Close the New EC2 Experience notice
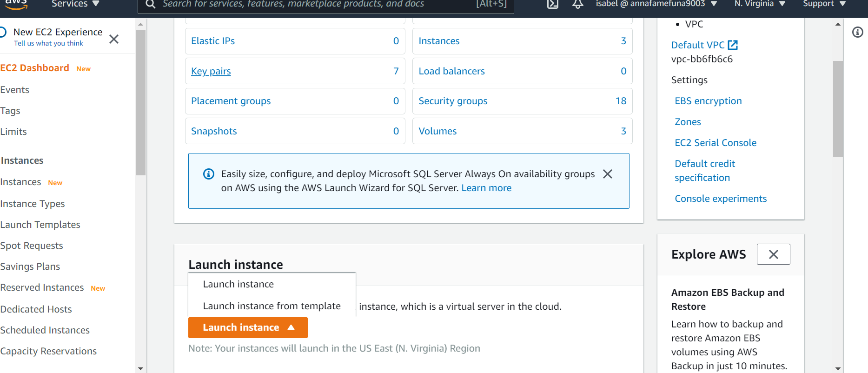Screen dimensions: 868x373 point(114,39)
